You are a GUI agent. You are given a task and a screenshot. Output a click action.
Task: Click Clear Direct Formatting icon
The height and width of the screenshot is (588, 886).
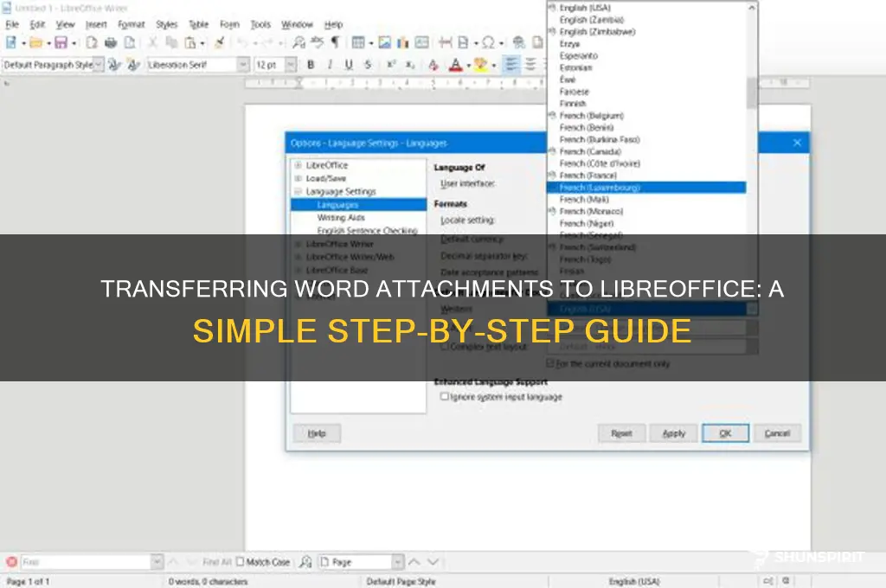pos(433,65)
